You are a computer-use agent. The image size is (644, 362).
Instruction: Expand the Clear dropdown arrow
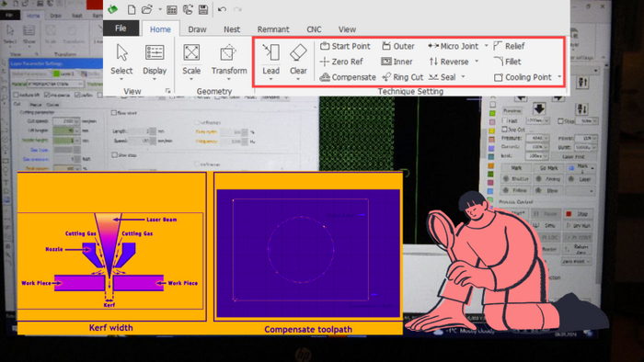point(298,79)
